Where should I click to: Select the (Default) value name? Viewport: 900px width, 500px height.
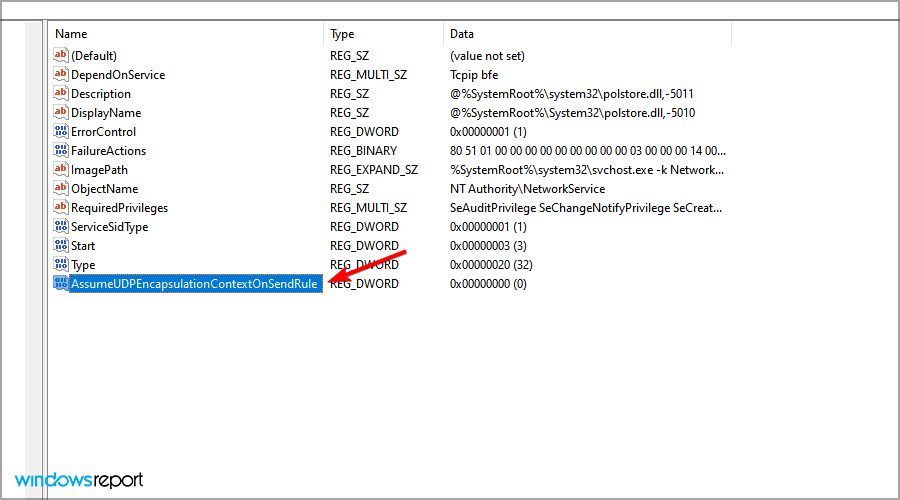coord(94,56)
